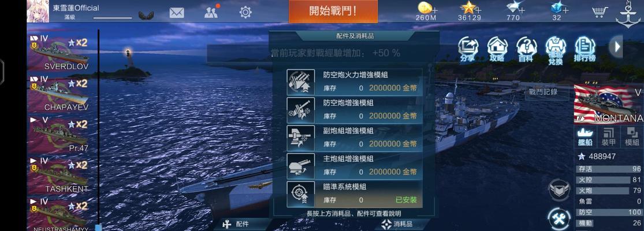This screenshot has height=231, width=644.
Task: Select 消耗品 consumables tab at bottom
Action: click(x=397, y=225)
